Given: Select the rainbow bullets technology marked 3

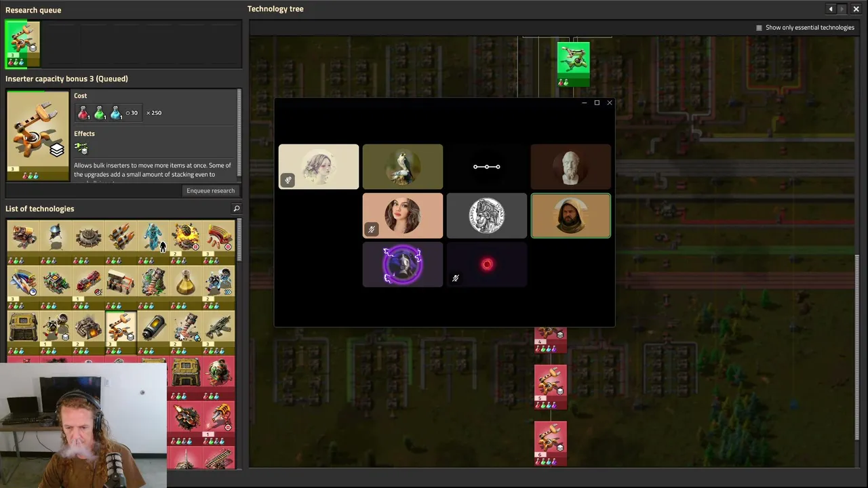Looking at the screenshot, I should tap(23, 287).
